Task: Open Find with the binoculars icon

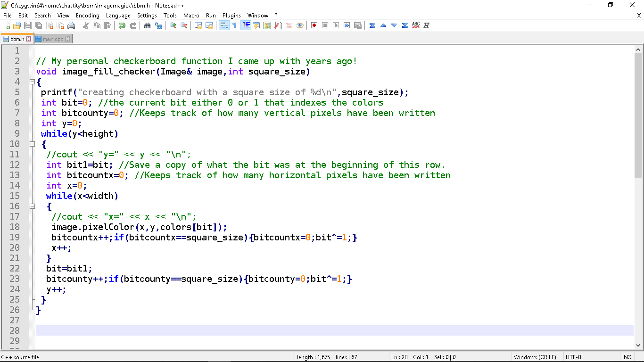Action: tap(148, 25)
